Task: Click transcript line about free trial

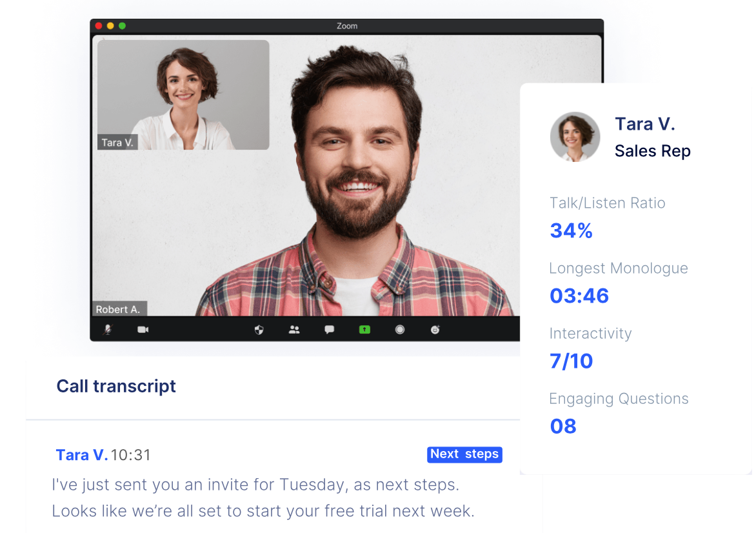Action: (x=263, y=511)
